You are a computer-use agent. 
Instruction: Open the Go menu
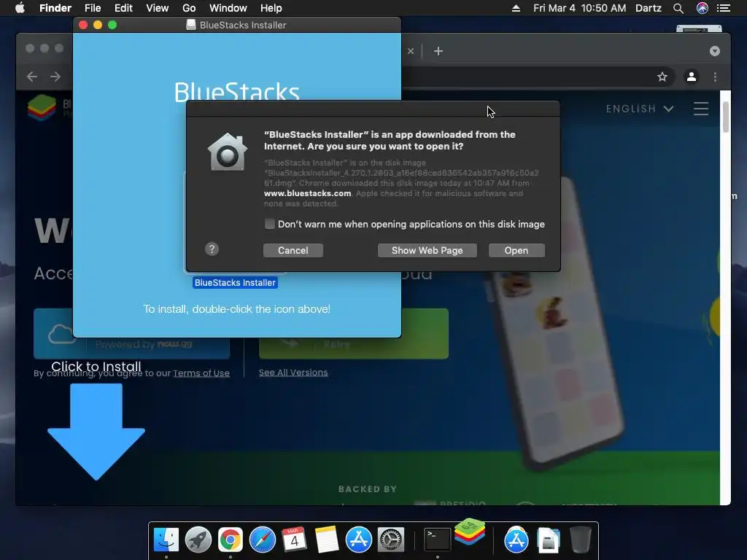[x=189, y=8]
